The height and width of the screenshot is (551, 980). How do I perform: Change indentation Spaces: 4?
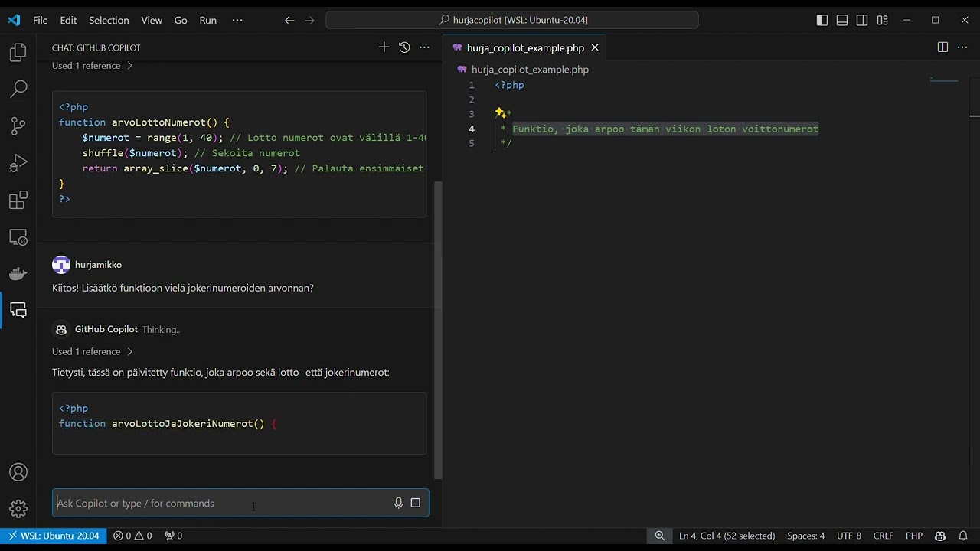click(806, 536)
